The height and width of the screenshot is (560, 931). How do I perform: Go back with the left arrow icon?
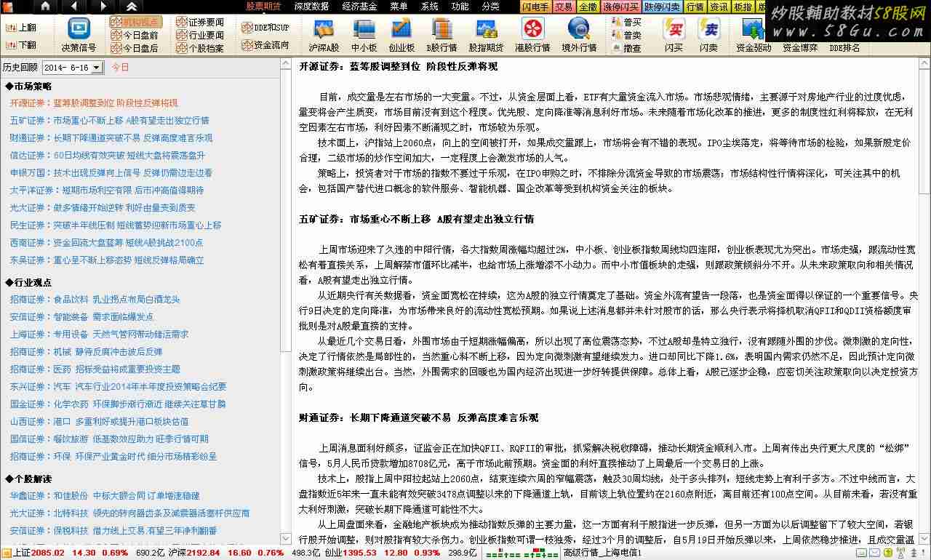[x=73, y=7]
